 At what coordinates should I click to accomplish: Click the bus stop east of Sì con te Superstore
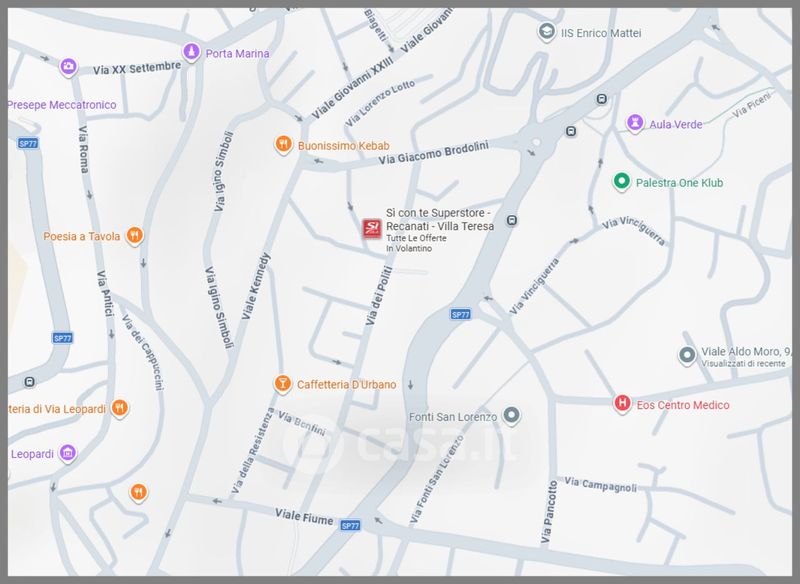coord(511,221)
